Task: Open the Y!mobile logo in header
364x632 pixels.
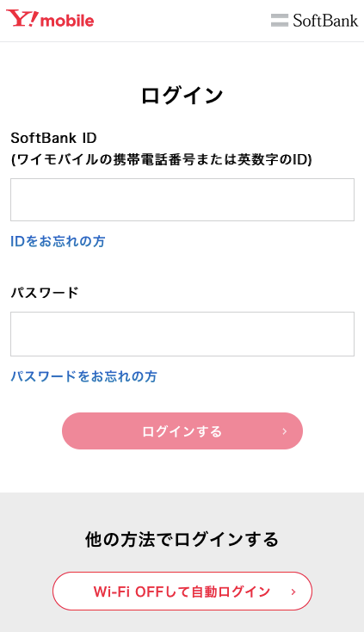Action: coord(50,19)
